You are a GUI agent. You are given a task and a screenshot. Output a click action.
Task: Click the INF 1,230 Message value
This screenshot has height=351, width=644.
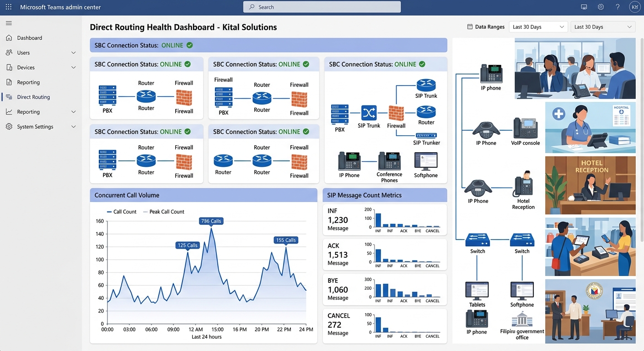[x=338, y=219]
